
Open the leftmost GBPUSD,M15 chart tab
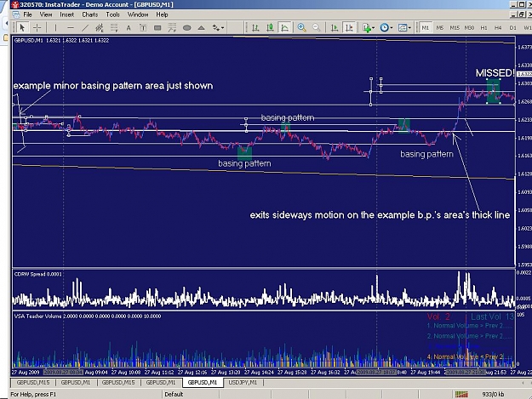click(33, 383)
